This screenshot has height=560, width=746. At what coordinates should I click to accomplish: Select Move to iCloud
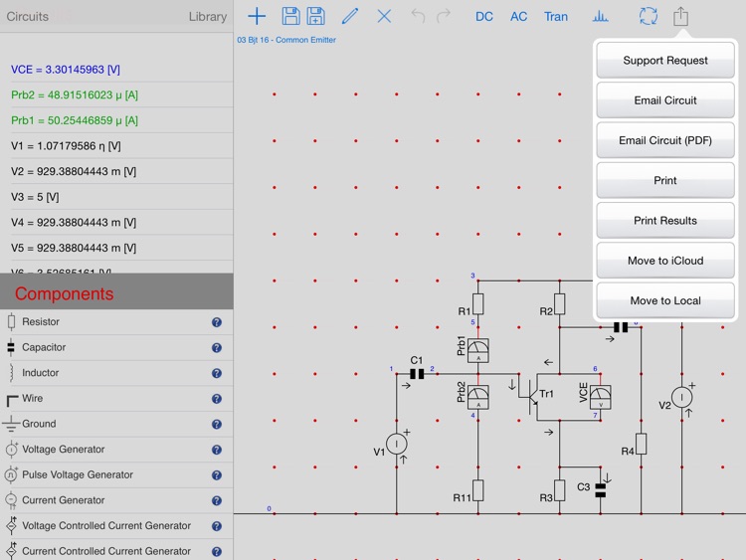click(x=665, y=261)
